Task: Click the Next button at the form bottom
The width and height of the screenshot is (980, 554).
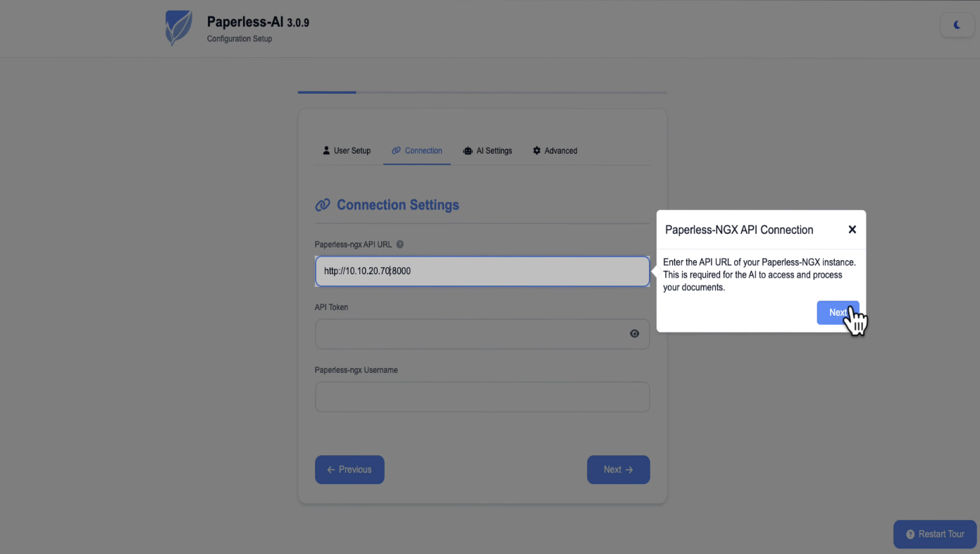Action: coord(618,469)
